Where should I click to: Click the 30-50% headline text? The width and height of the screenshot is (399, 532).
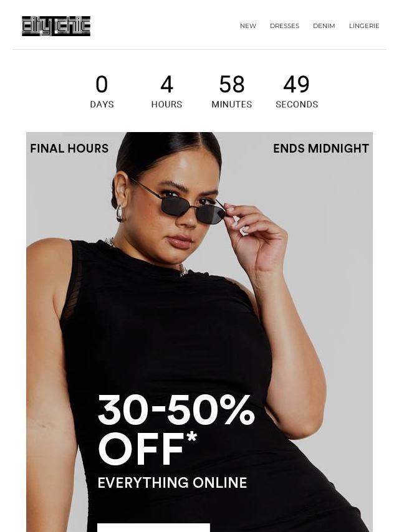[x=176, y=410]
